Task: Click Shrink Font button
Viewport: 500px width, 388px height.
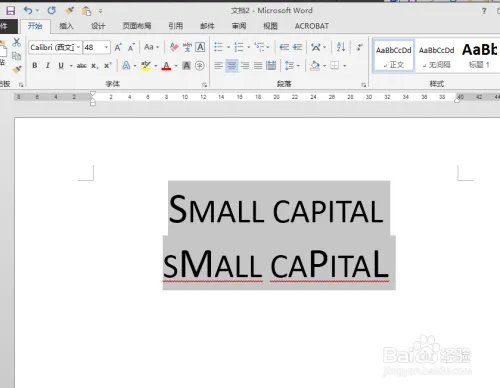Action: 131,47
